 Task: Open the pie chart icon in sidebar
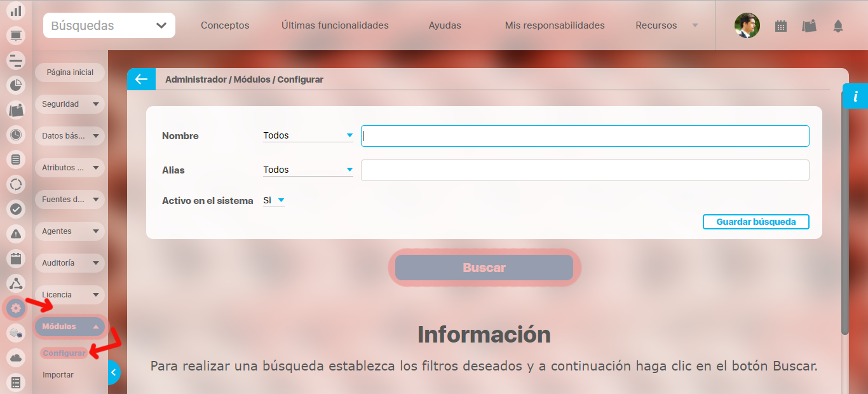pos(16,85)
